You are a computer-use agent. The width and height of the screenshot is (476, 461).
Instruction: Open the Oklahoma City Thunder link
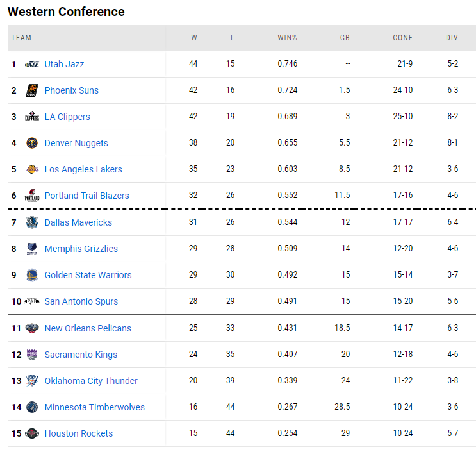[x=91, y=381]
